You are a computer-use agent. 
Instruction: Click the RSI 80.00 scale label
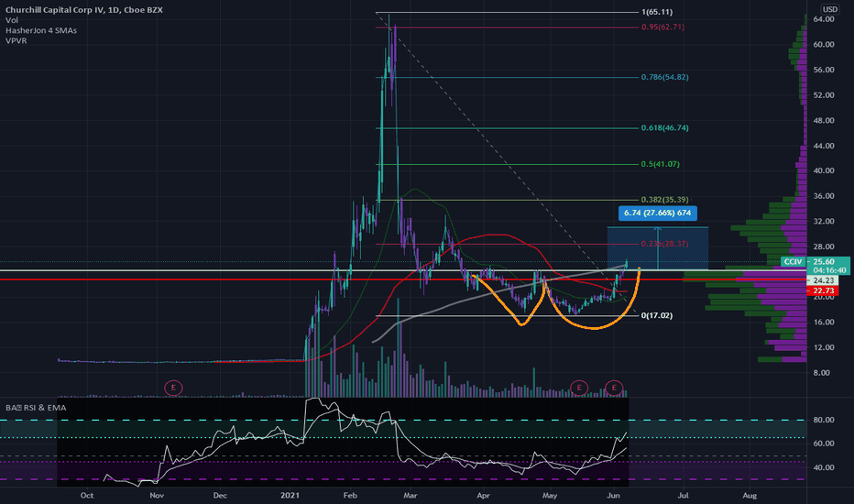pyautogui.click(x=824, y=420)
